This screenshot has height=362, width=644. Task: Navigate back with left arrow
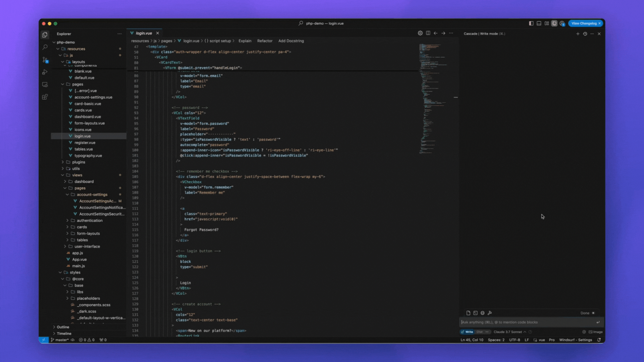coord(435,33)
